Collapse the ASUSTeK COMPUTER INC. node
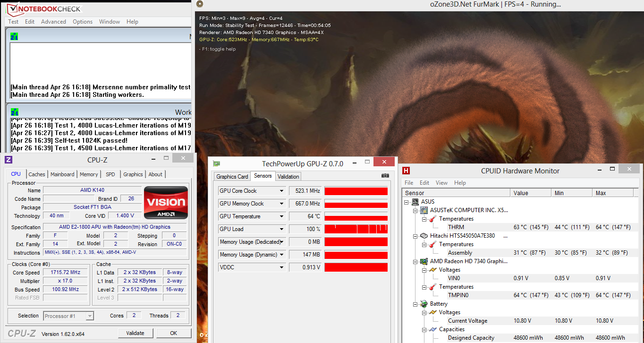Image resolution: width=644 pixels, height=343 pixels. pyautogui.click(x=415, y=210)
